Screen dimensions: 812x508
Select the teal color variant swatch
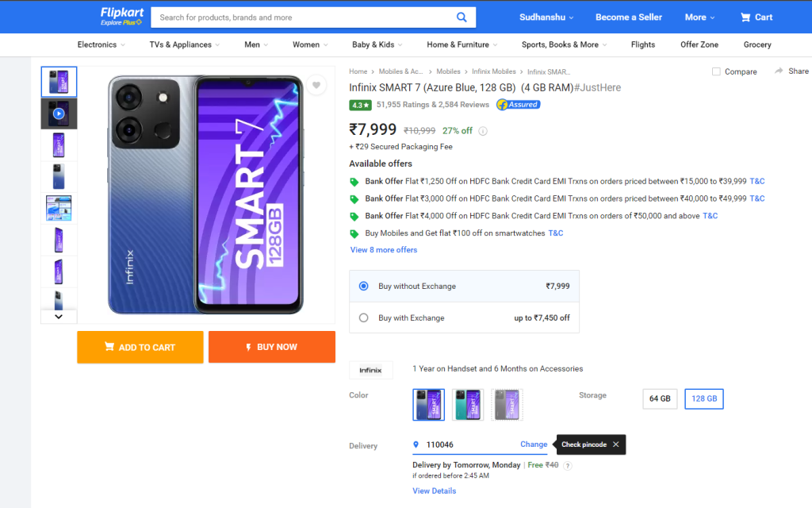pyautogui.click(x=468, y=404)
